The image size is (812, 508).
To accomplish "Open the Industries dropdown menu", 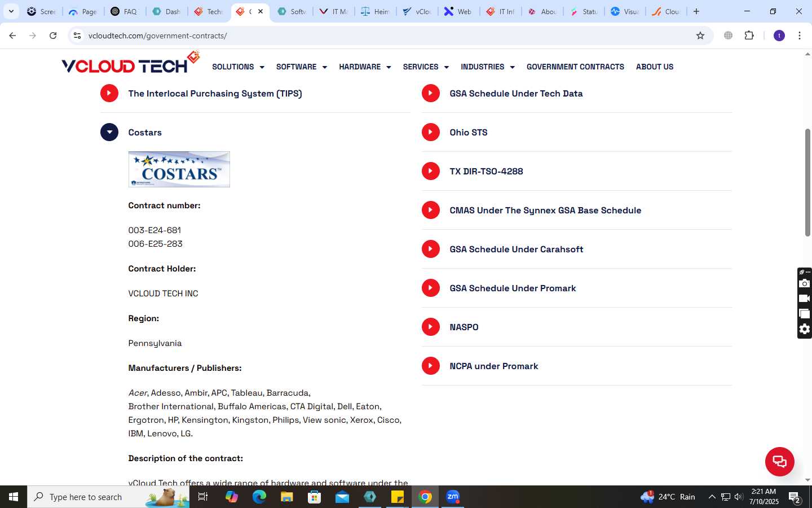I will [x=488, y=67].
